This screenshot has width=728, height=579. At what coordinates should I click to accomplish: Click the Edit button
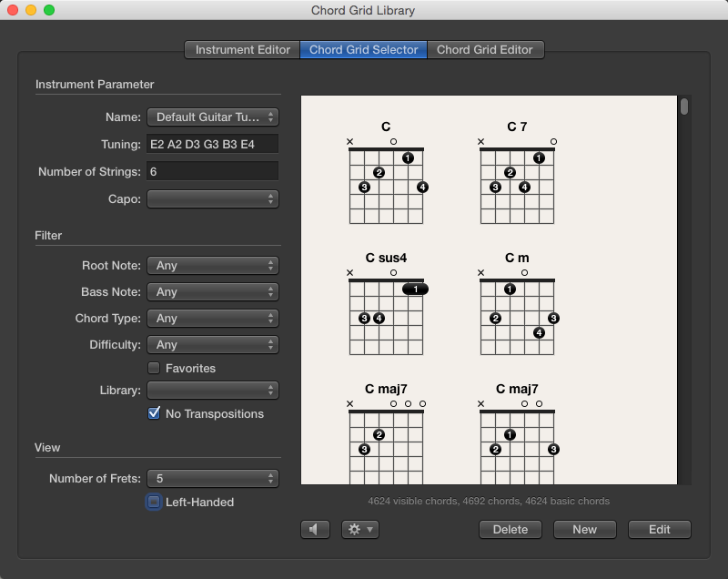(659, 529)
